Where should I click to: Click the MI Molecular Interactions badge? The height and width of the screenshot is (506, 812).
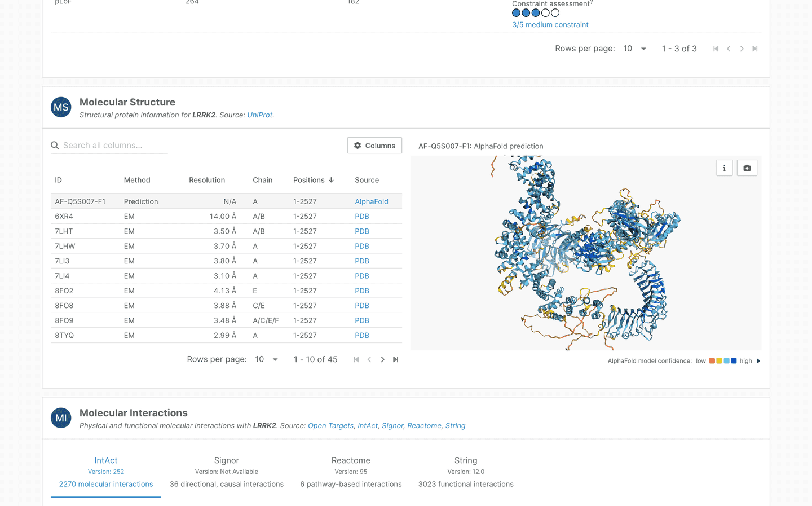pos(61,418)
